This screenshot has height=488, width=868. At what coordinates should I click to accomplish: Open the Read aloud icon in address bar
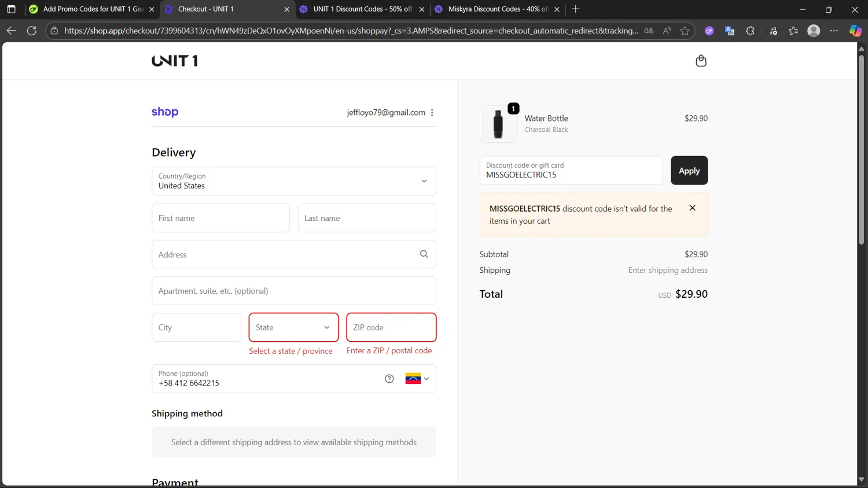667,31
